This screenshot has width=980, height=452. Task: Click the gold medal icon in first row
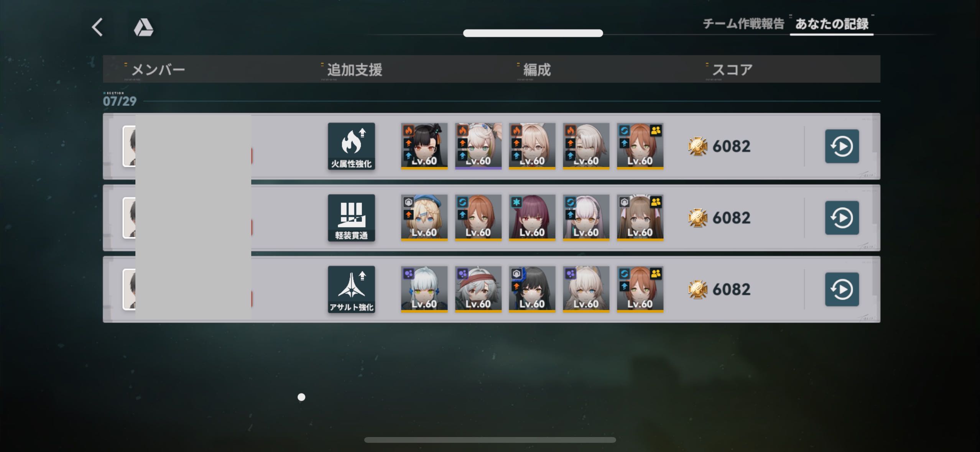click(697, 146)
